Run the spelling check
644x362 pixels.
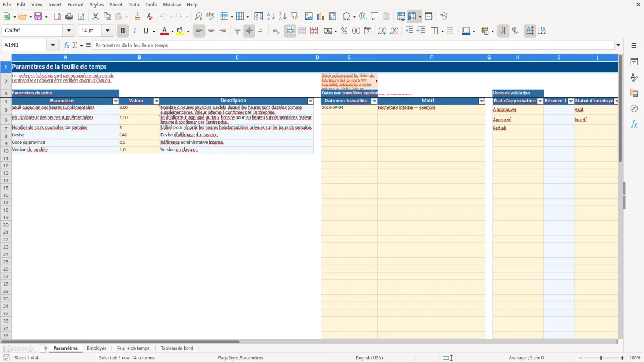[x=210, y=17]
